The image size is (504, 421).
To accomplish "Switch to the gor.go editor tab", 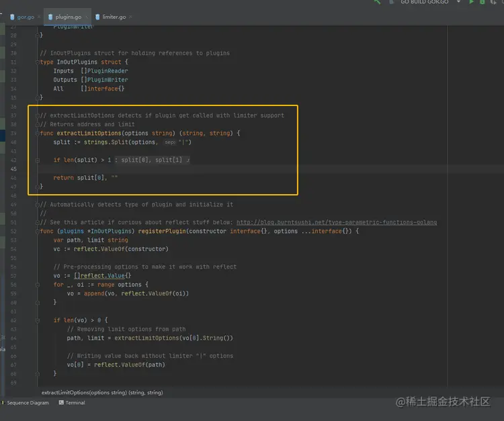I will point(26,17).
